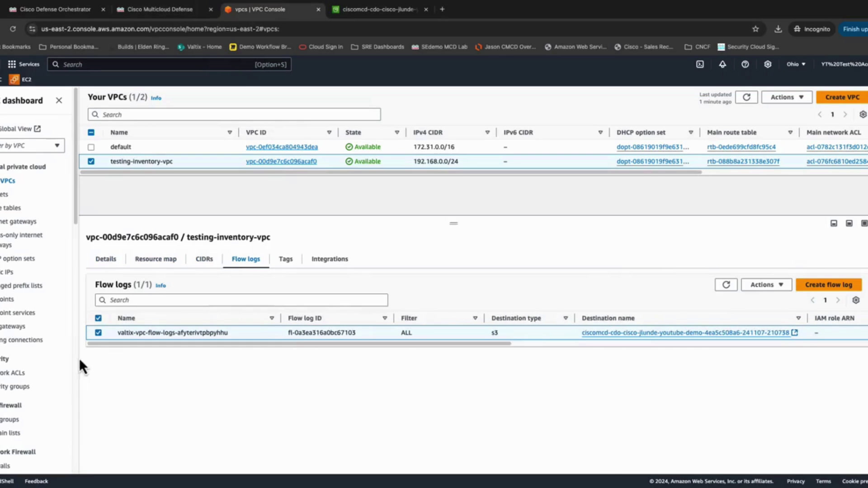Toggle select-all checkbox in Flow logs table
This screenshot has height=488, width=868.
tap(98, 318)
